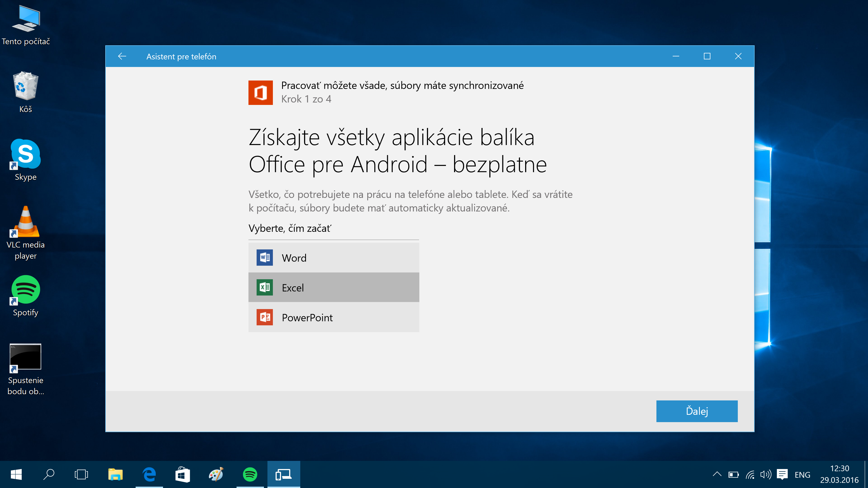The width and height of the screenshot is (868, 488).
Task: Change the ENG input language
Action: [x=802, y=474]
